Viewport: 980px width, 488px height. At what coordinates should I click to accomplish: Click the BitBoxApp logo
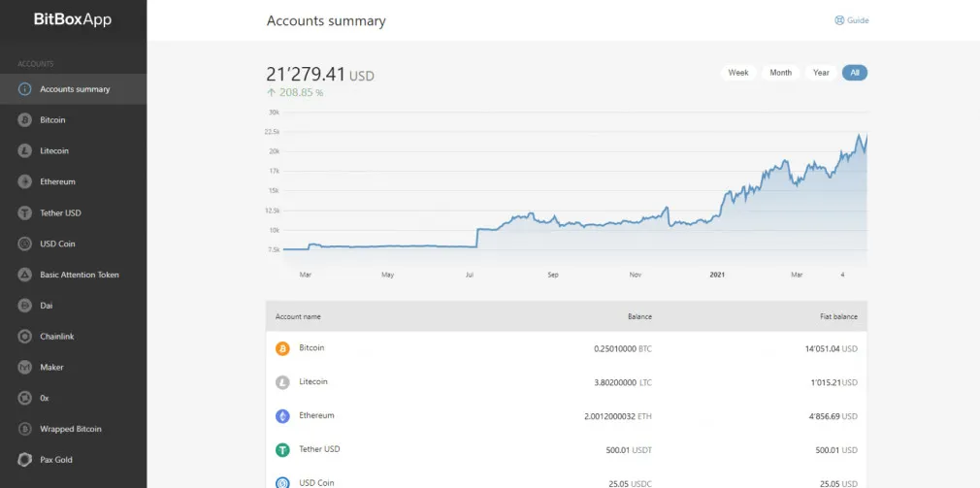[x=73, y=20]
